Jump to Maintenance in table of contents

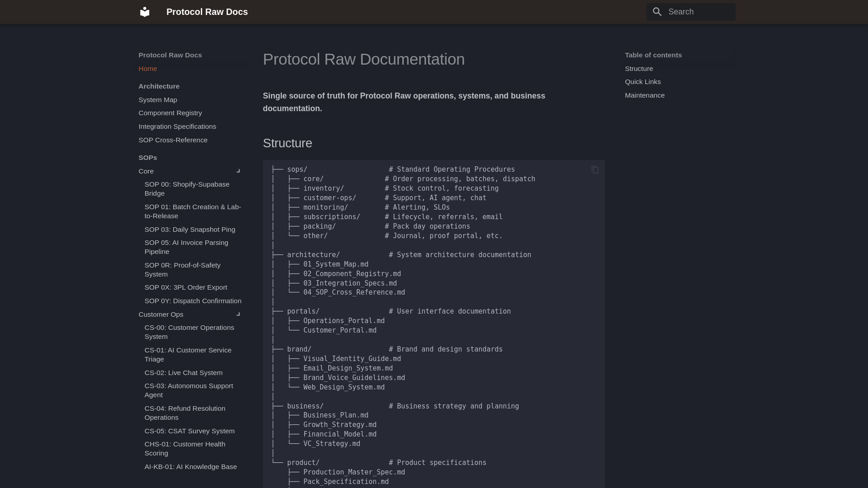pos(645,95)
